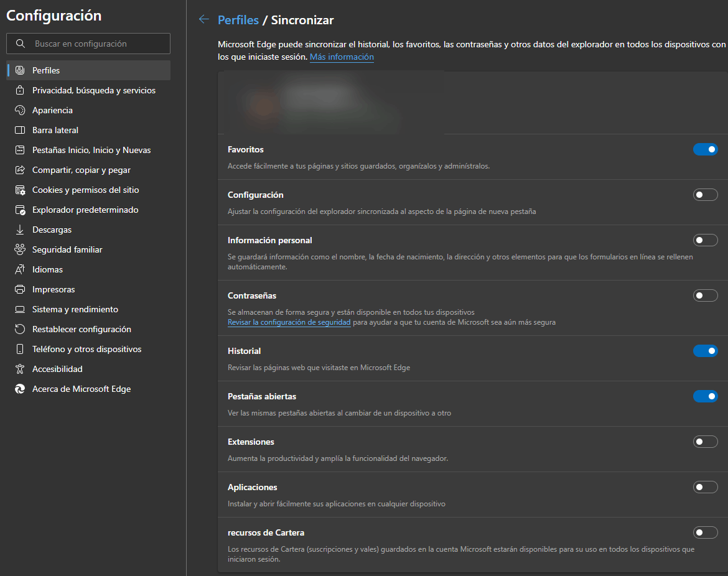Enable Configuración sync toggle

(x=705, y=195)
